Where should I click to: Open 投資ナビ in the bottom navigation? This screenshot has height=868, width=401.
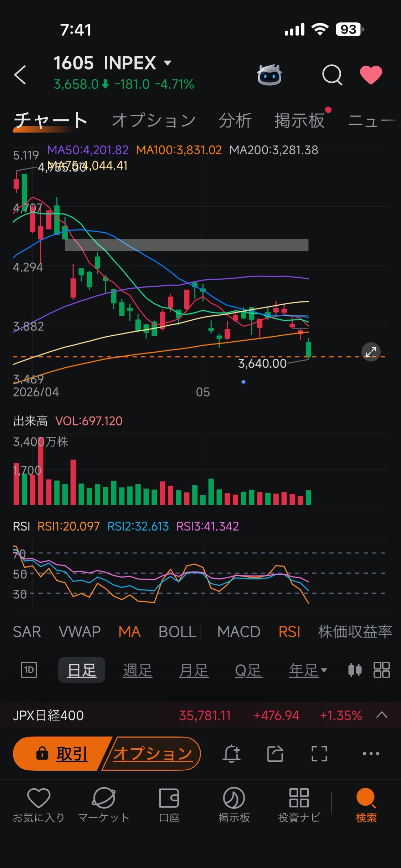[x=299, y=805]
